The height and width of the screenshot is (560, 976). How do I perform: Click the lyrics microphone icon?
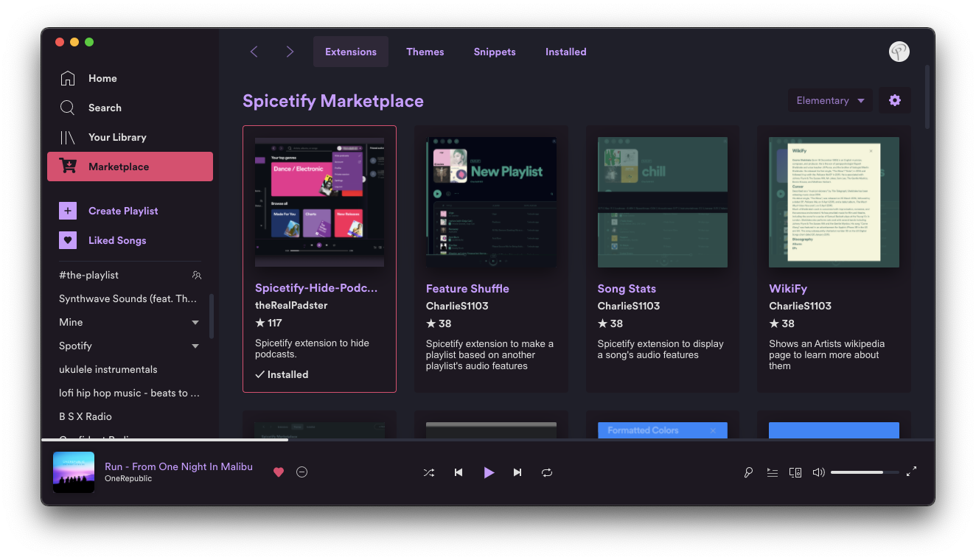pos(748,472)
